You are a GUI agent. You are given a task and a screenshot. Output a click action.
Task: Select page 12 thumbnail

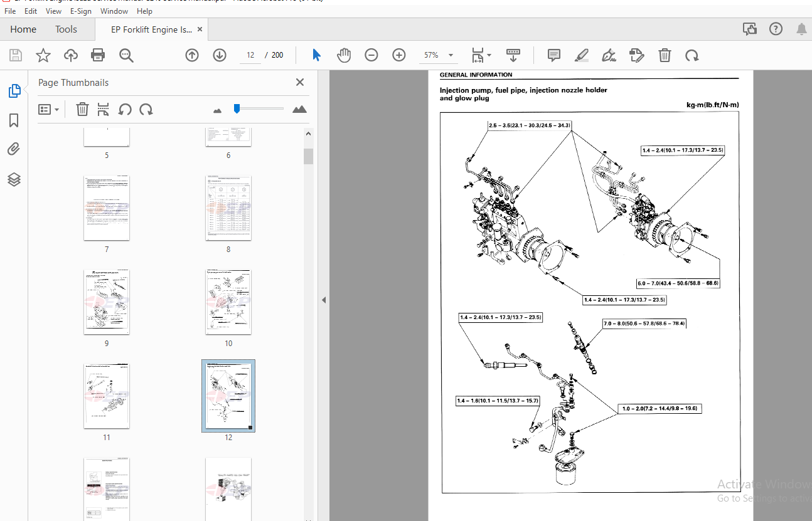(228, 396)
